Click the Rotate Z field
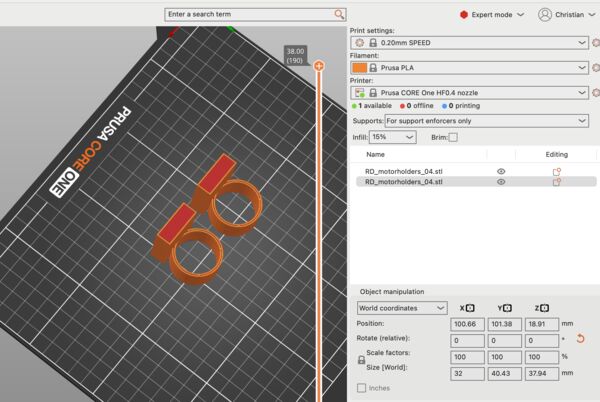Screen dimensions: 600x402 coord(541,341)
